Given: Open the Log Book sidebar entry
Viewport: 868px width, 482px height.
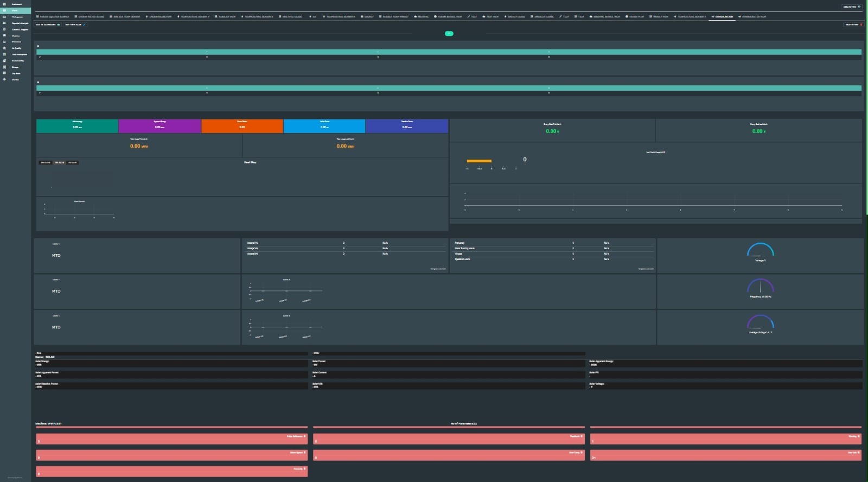Looking at the screenshot, I should [x=16, y=73].
